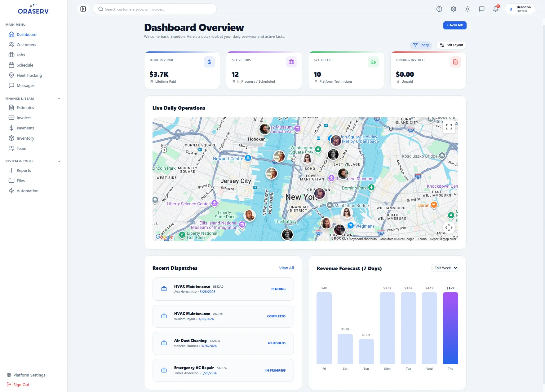Open the Payments section
545x392 pixels.
pos(25,128)
